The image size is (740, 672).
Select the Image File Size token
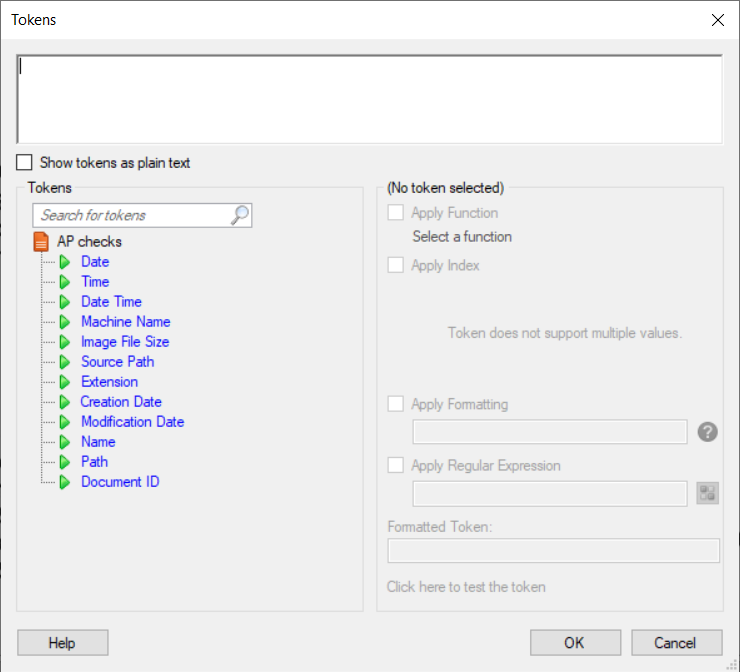tap(125, 342)
